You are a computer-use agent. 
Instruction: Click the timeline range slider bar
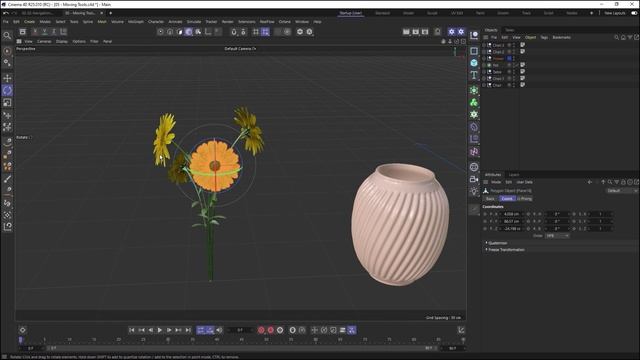tap(241, 348)
